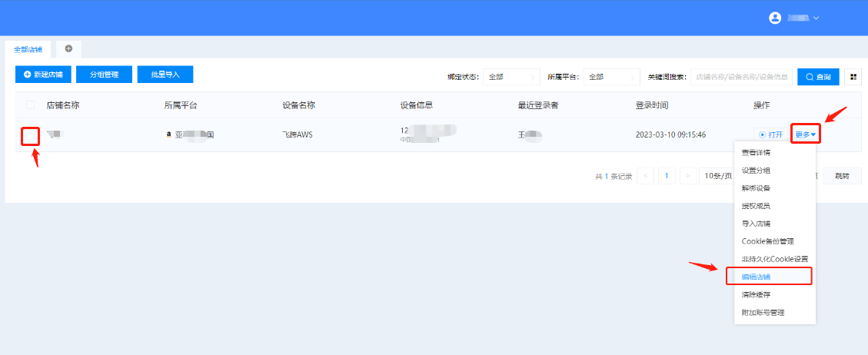Switch to grid view using layout icon
868x355 pixels.
(x=853, y=77)
